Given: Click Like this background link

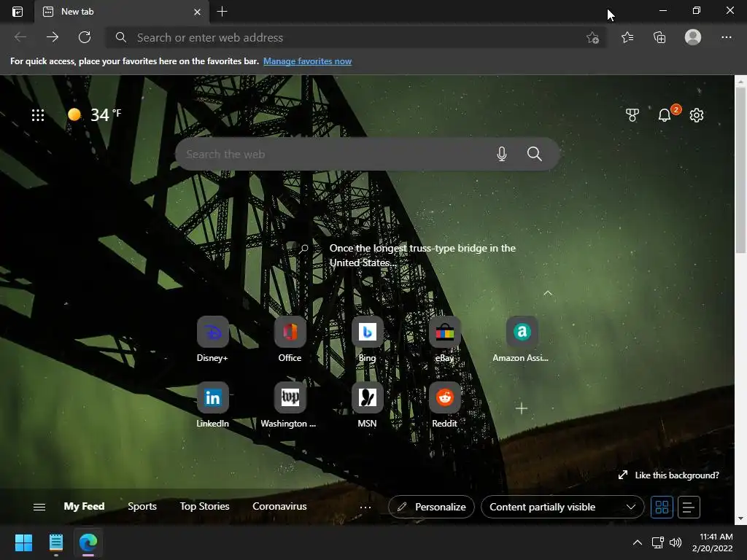Looking at the screenshot, I should (x=669, y=475).
